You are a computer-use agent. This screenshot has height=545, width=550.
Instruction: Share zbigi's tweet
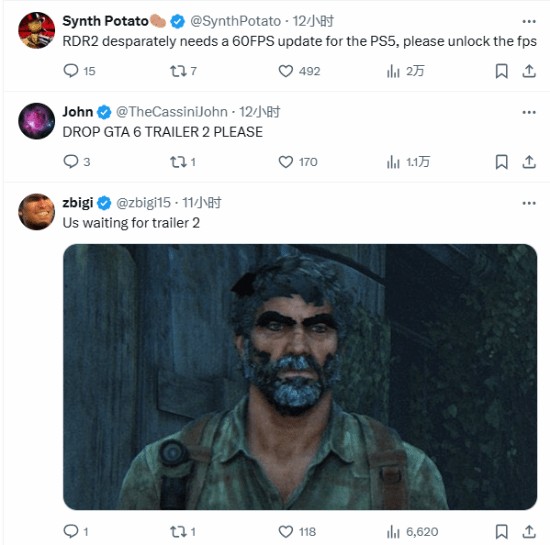click(529, 532)
